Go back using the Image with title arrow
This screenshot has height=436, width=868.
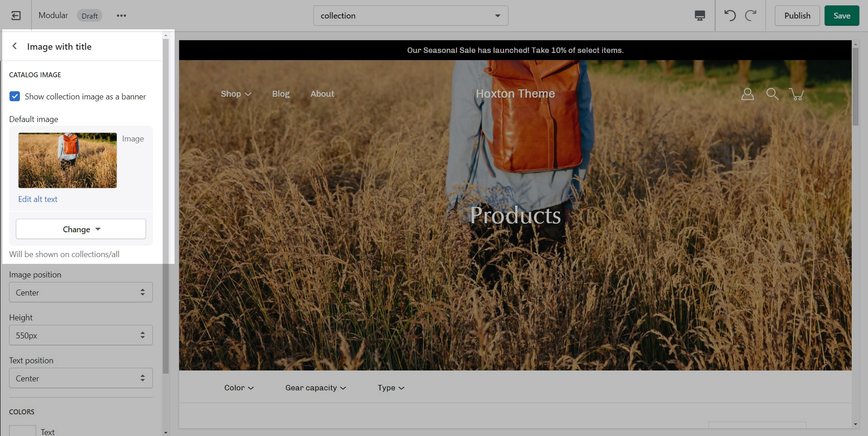pos(15,46)
